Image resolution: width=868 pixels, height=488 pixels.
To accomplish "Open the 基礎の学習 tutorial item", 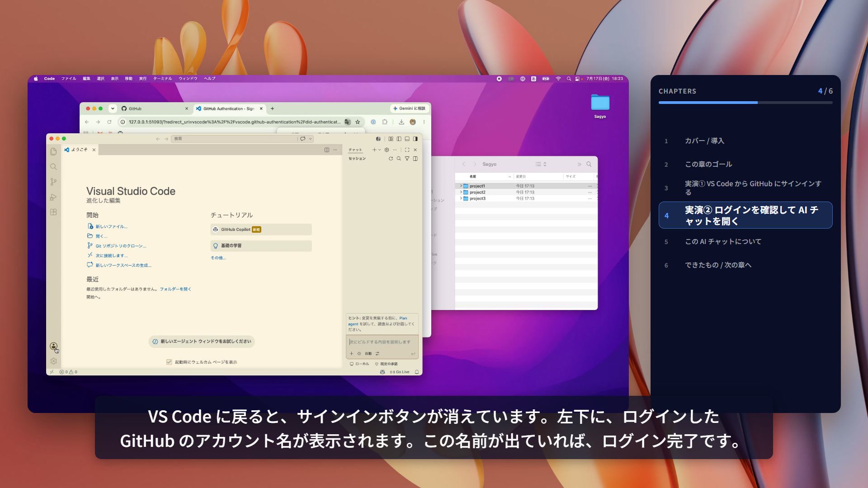I will pos(261,246).
